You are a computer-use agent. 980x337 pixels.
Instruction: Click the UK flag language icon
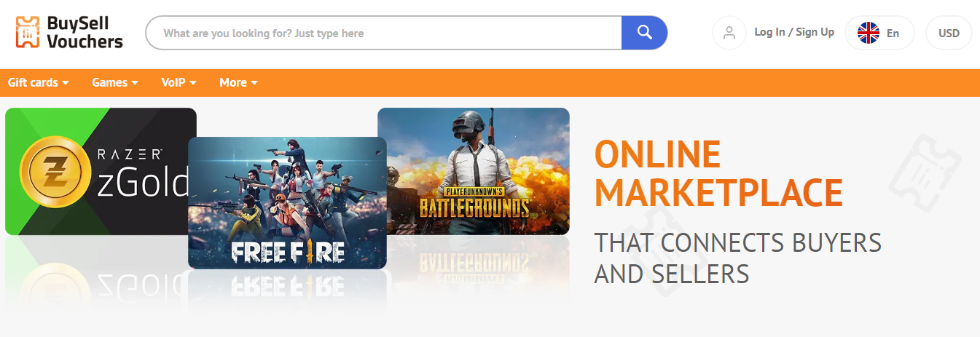pos(869,33)
